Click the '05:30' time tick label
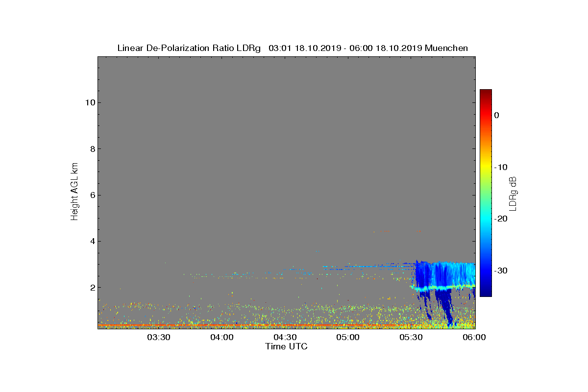The height and width of the screenshot is (392, 588). coord(412,337)
